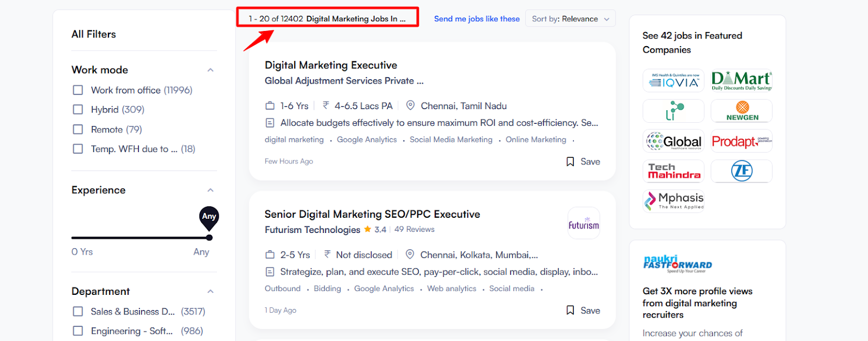
Task: Select the Mphasis company logo
Action: 673,200
